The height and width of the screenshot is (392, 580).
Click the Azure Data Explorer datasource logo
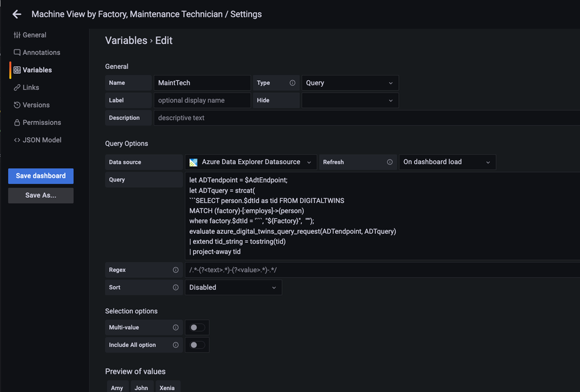pos(193,162)
